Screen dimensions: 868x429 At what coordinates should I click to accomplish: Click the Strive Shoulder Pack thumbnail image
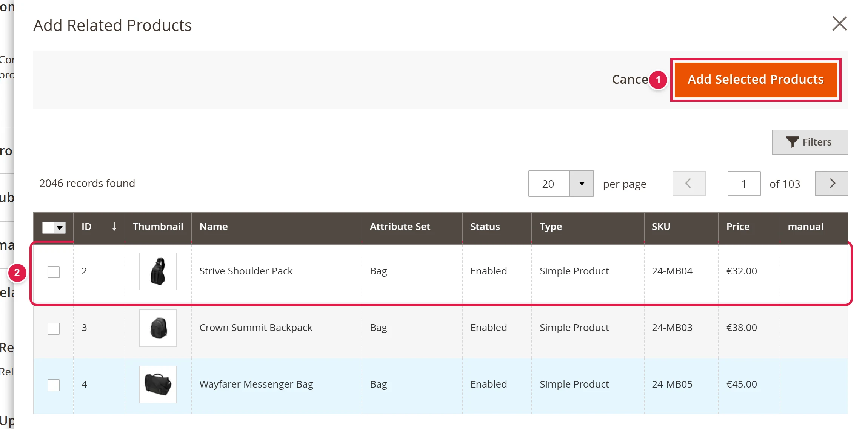[x=158, y=271]
